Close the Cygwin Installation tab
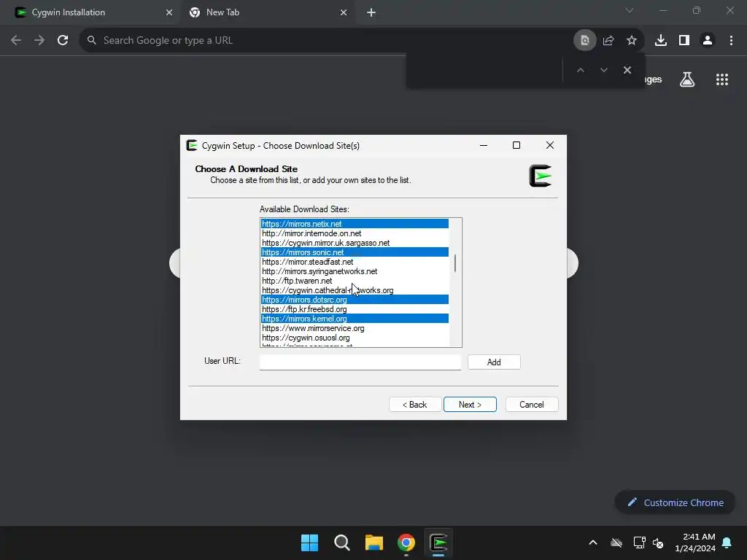The width and height of the screenshot is (747, 560). tap(169, 12)
